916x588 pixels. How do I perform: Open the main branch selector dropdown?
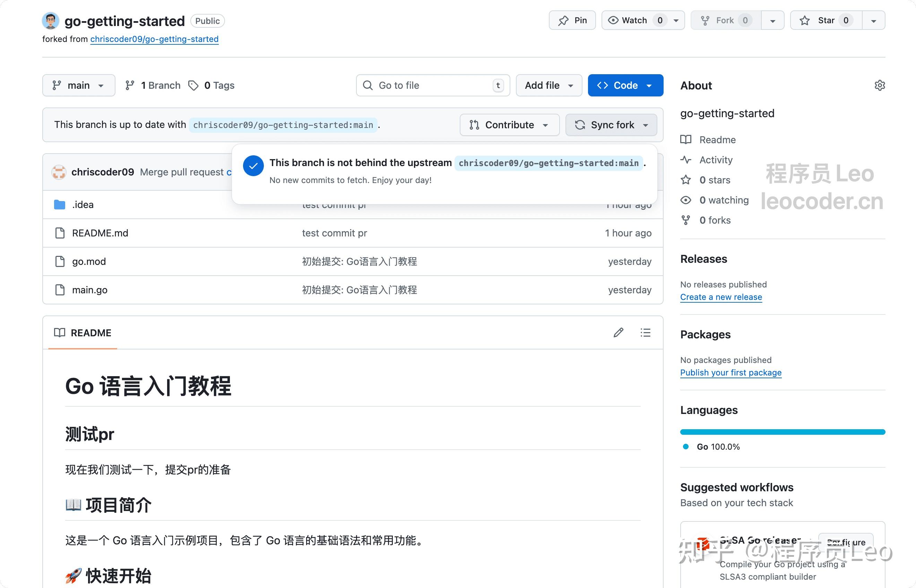click(x=79, y=85)
